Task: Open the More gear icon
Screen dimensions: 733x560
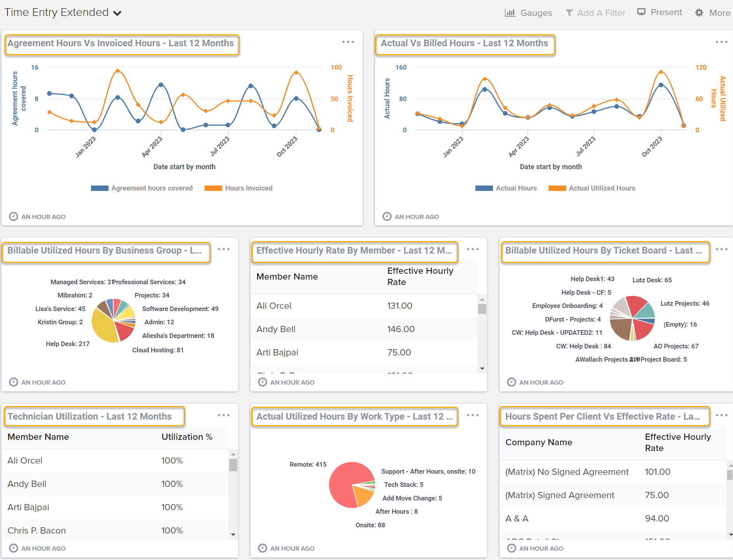Action: 699,13
